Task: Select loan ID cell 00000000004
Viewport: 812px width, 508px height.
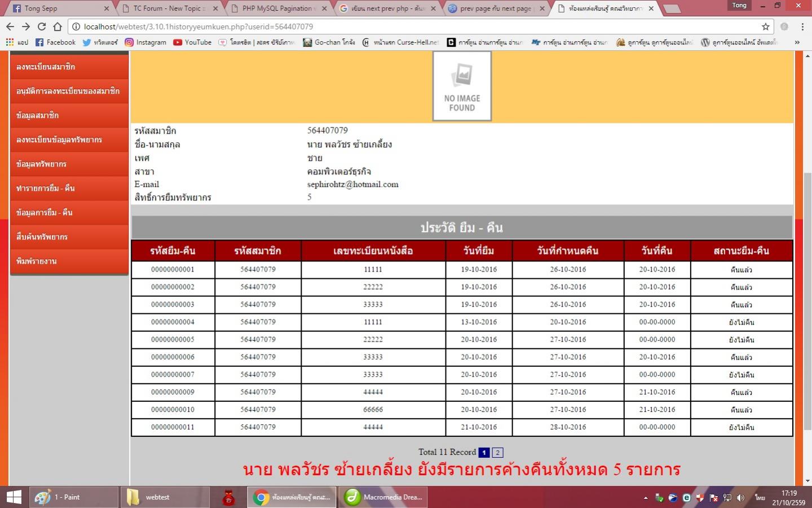Action: click(173, 322)
